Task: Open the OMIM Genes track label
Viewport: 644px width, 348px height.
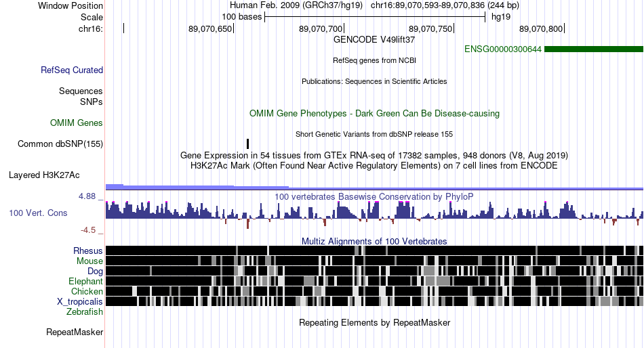Action: pos(77,123)
